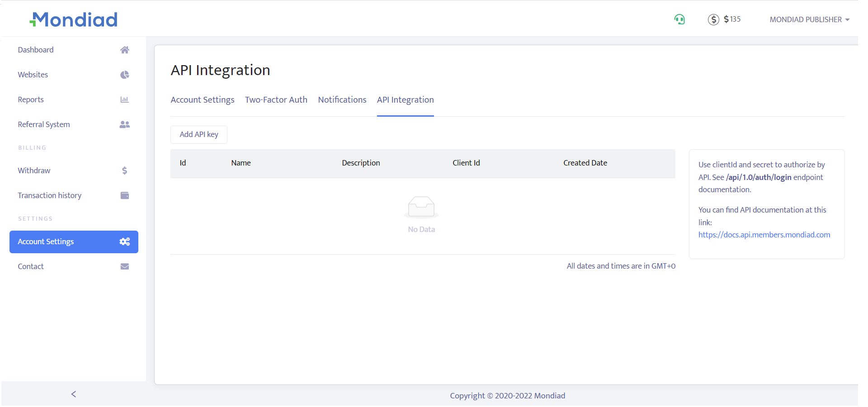Switch to the Account Settings tab
868x407 pixels.
click(203, 100)
